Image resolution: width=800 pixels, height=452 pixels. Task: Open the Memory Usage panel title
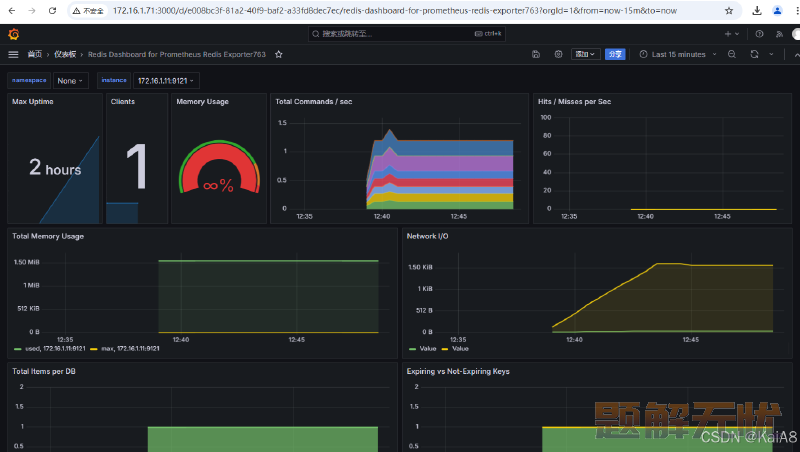[x=203, y=102]
